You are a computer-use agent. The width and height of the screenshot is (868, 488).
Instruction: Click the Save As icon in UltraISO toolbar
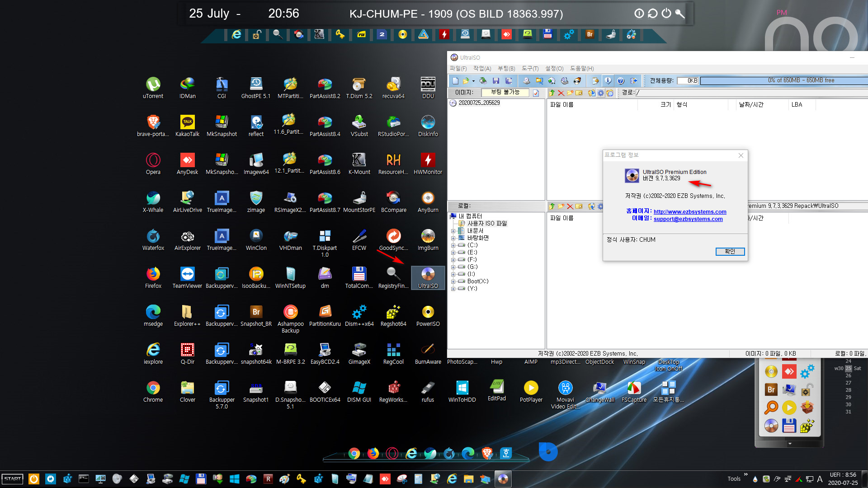pos(509,81)
